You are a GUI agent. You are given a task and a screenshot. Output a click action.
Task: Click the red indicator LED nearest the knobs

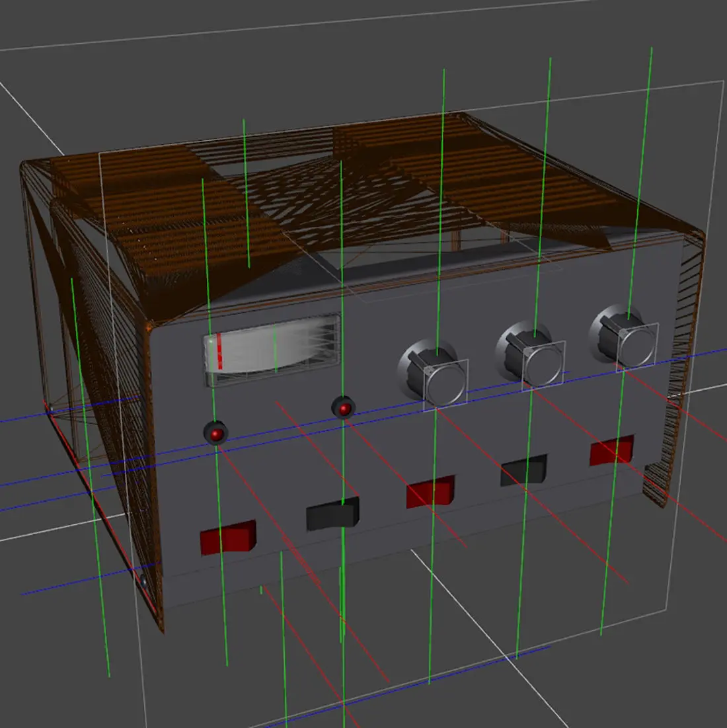(344, 408)
